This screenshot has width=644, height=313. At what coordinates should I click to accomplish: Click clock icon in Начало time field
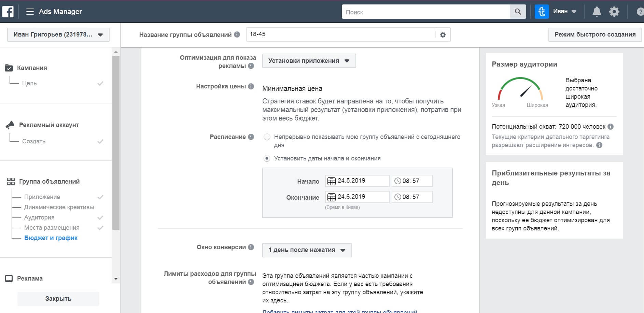tap(398, 181)
